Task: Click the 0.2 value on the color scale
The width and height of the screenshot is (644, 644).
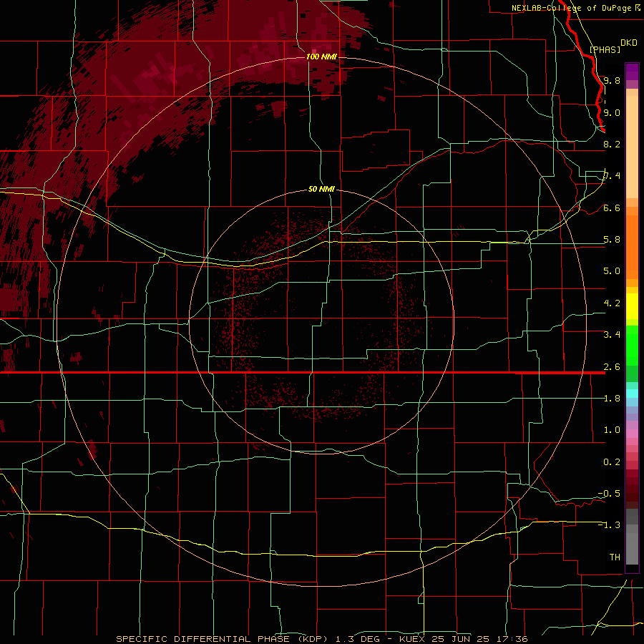Action: point(612,462)
